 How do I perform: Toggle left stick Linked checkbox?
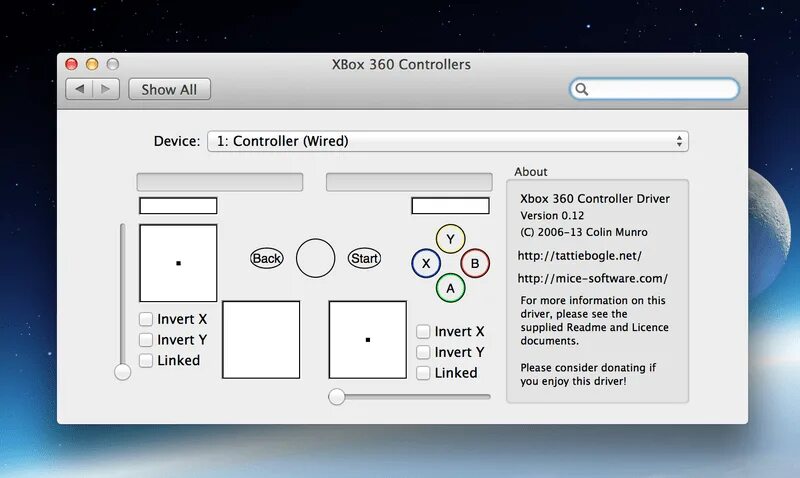click(146, 361)
